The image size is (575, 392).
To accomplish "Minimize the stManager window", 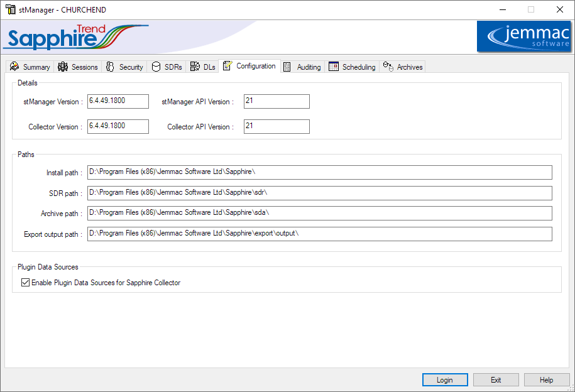I will 503,9.
